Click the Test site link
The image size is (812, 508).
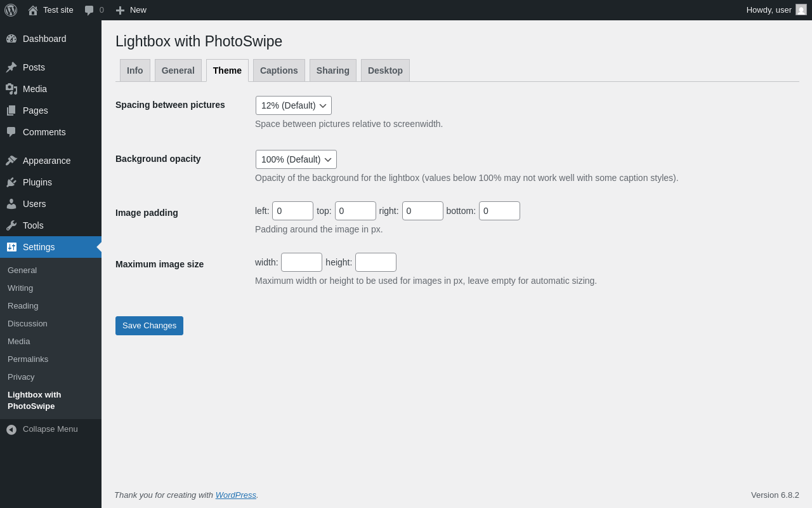(x=58, y=10)
